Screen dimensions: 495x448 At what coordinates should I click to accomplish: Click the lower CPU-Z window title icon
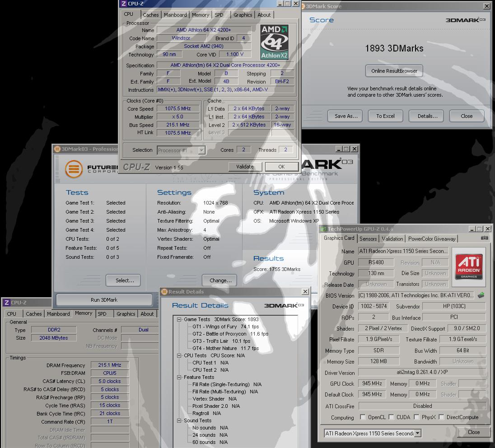(6, 303)
